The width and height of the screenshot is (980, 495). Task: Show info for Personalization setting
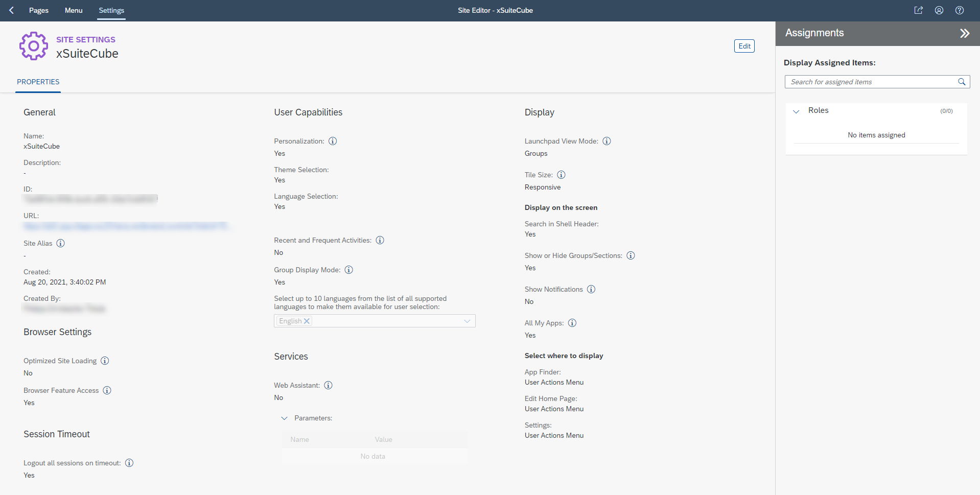click(333, 141)
